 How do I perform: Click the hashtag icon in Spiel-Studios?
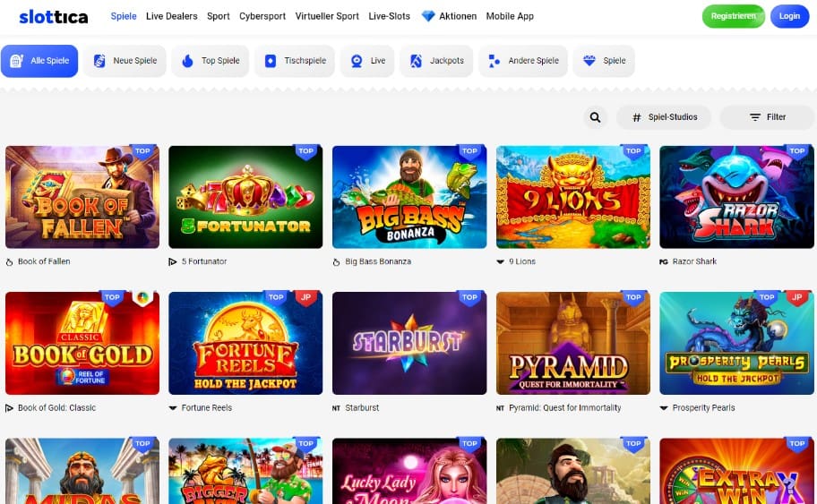[637, 117]
